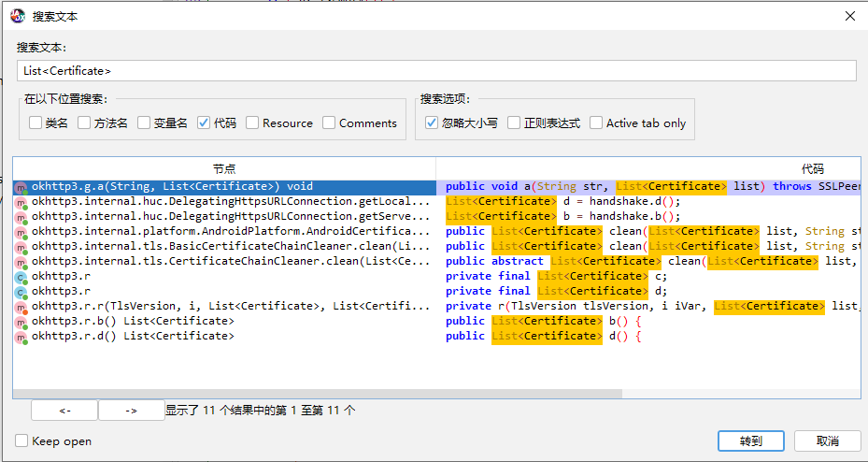This screenshot has height=462, width=868.
Task: Select okhttp3.r.b() List<Certificate> result
Action: pos(224,322)
